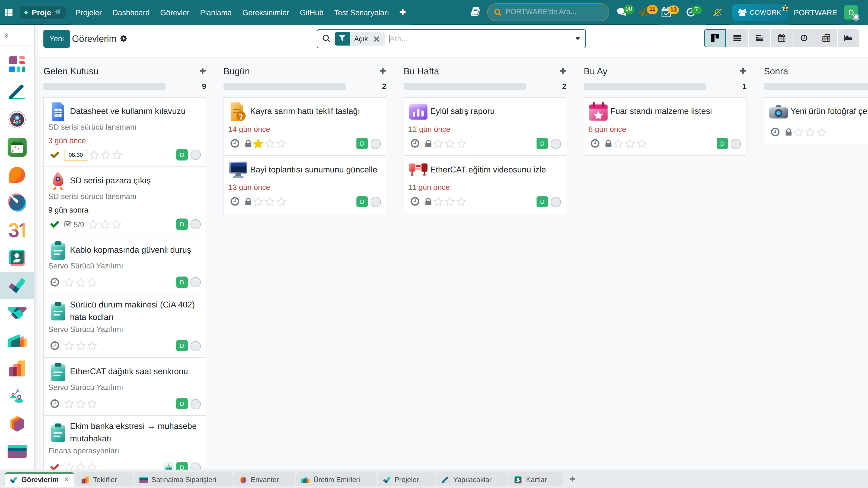
Task: Open the knowledge book icon in top bar
Action: (x=475, y=12)
